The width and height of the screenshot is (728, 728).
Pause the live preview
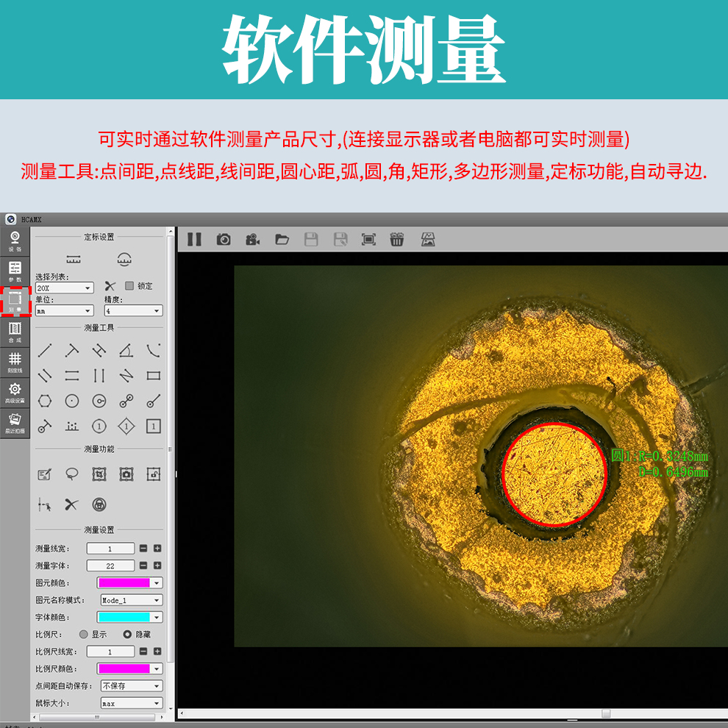tap(194, 239)
